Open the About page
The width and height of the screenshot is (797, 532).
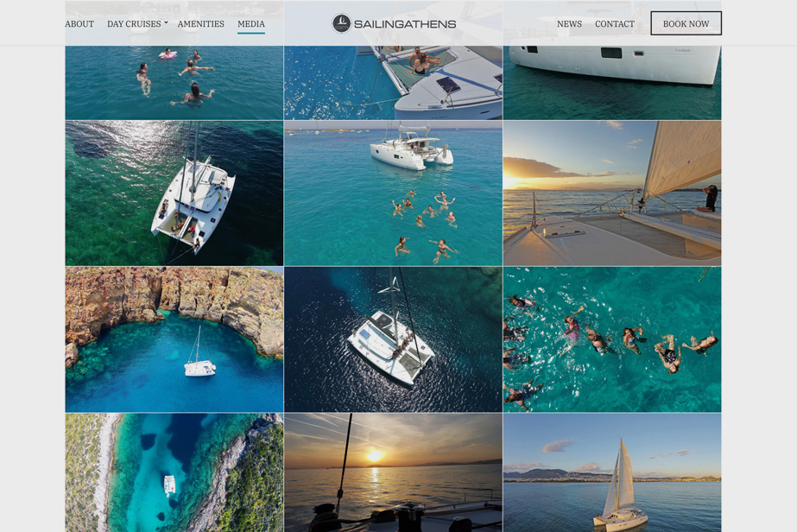(x=79, y=24)
